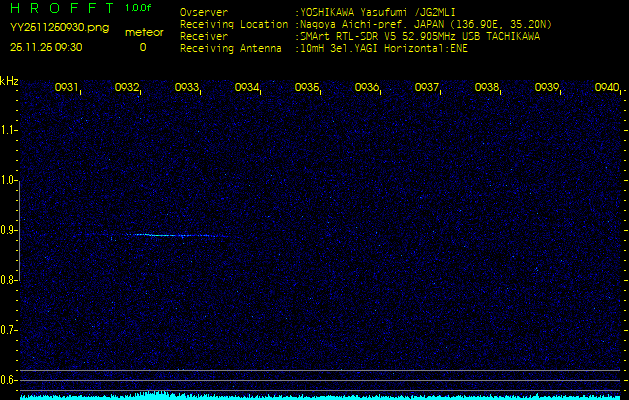629x400 pixels.
Task: Click the cyan signal level strip at the bottom
Action: (x=320, y=397)
